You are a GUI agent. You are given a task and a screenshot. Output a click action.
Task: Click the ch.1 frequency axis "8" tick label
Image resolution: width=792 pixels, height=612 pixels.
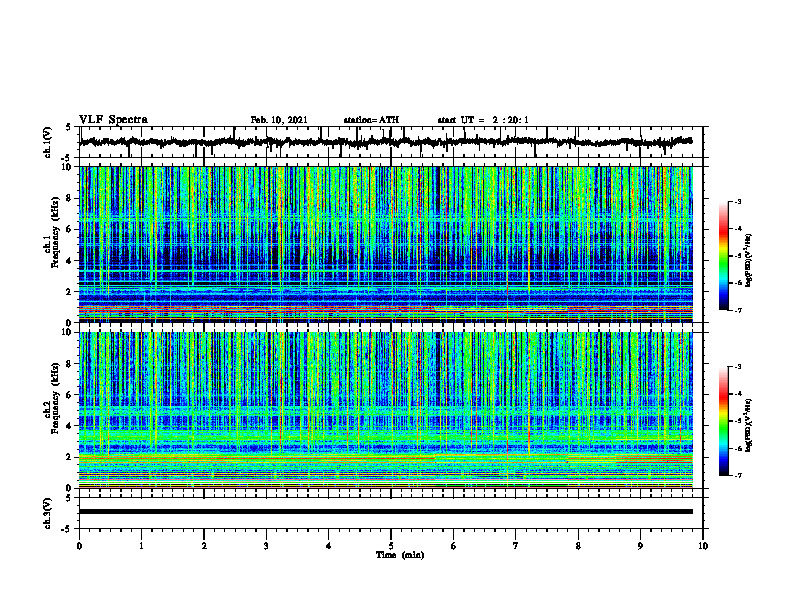pyautogui.click(x=70, y=198)
